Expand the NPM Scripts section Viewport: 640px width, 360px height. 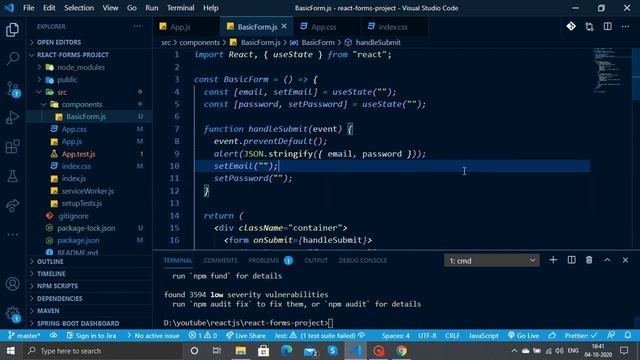point(57,286)
